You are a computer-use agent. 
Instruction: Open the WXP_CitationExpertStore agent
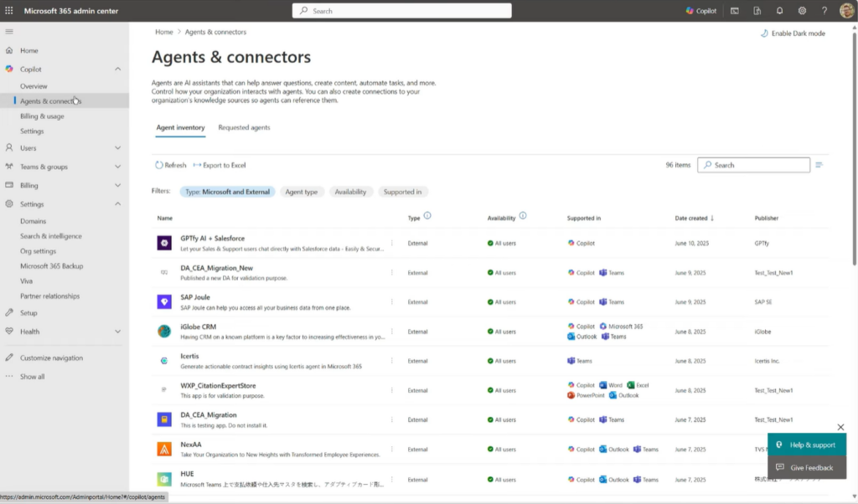click(218, 385)
